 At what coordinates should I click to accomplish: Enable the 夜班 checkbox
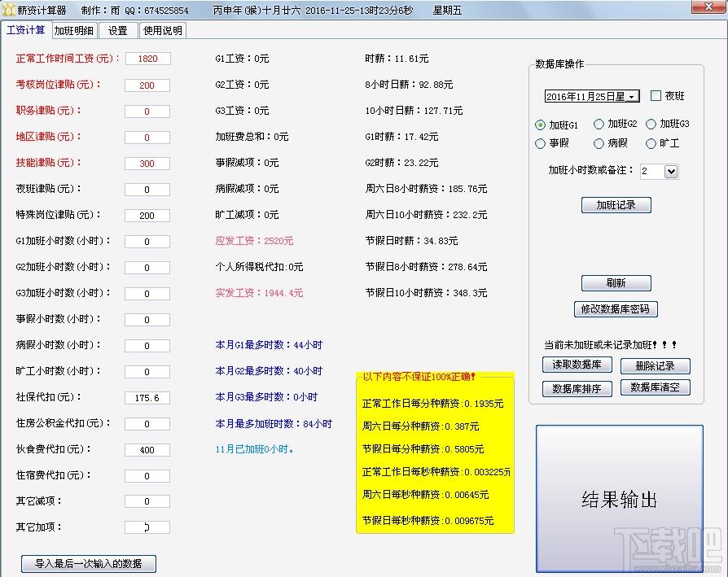tap(656, 95)
